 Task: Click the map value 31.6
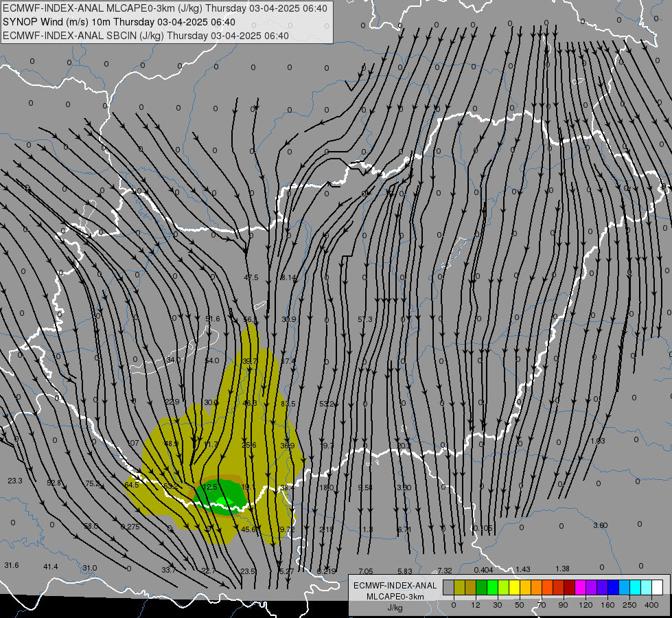12,565
